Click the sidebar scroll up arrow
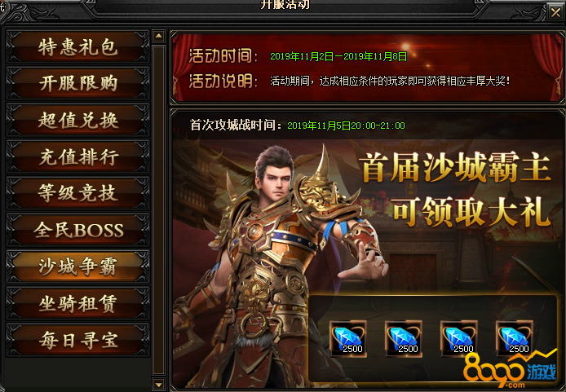This screenshot has width=566, height=392. [158, 36]
